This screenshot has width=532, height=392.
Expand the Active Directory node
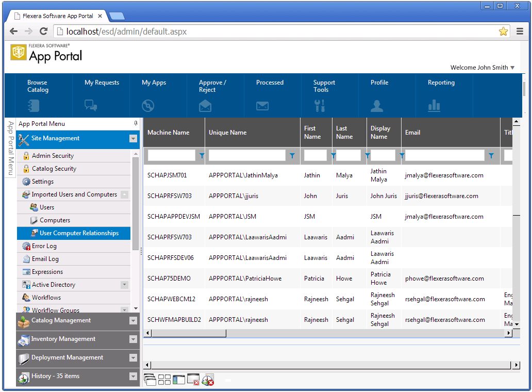(x=125, y=285)
